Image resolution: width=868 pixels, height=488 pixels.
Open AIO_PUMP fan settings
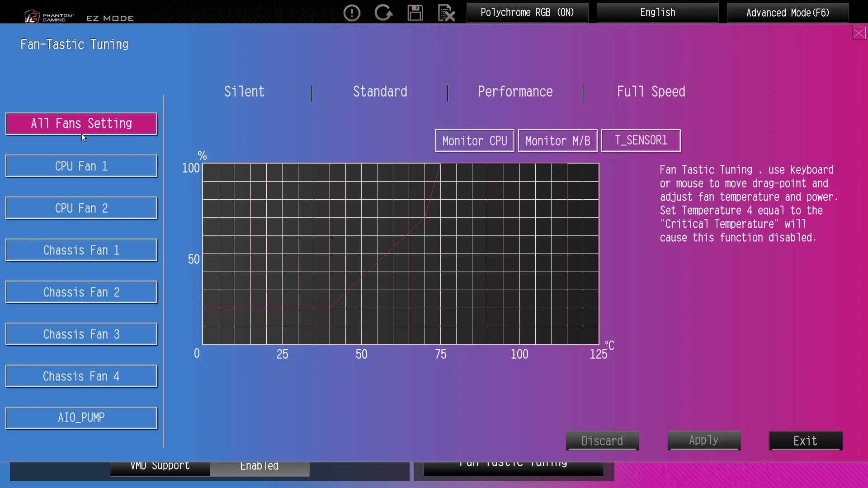pyautogui.click(x=81, y=418)
